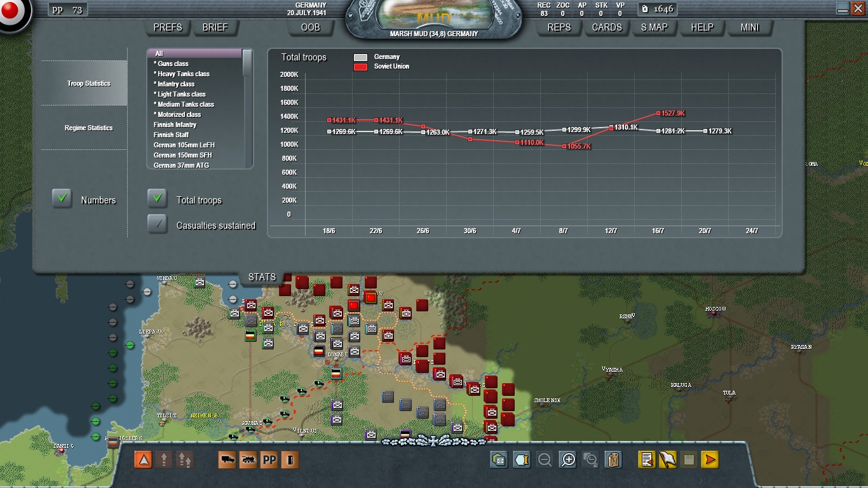
Task: Select 'Finnish Infantry' in the list
Action: (194, 125)
